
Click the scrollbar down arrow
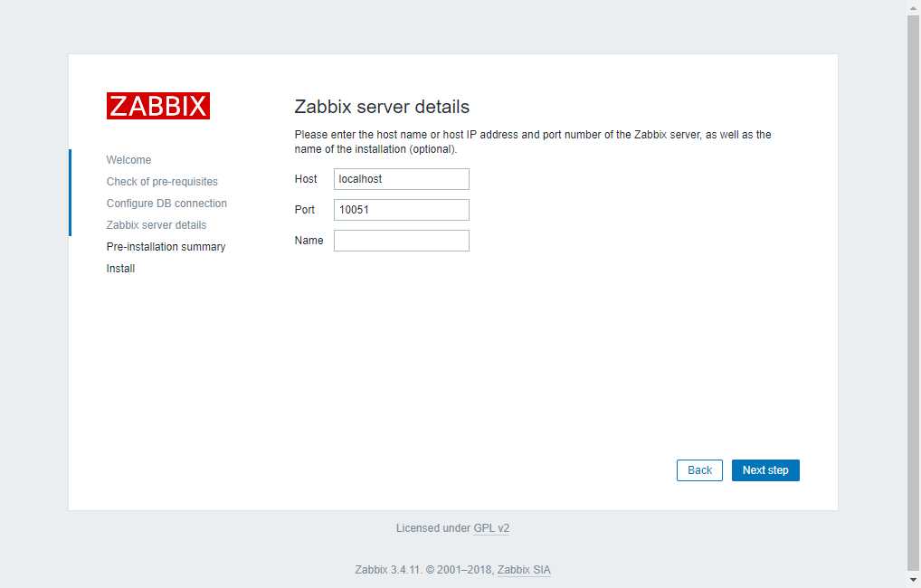click(914, 581)
